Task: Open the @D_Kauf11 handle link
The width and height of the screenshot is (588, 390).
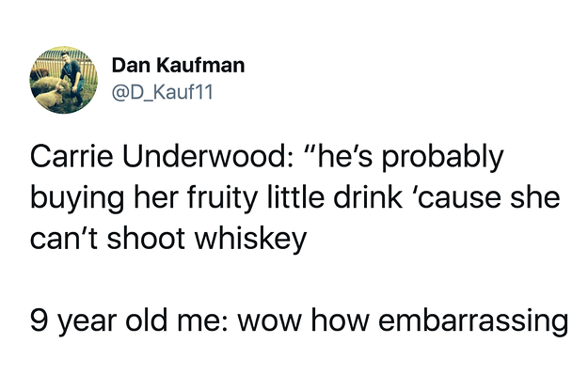Action: click(163, 92)
